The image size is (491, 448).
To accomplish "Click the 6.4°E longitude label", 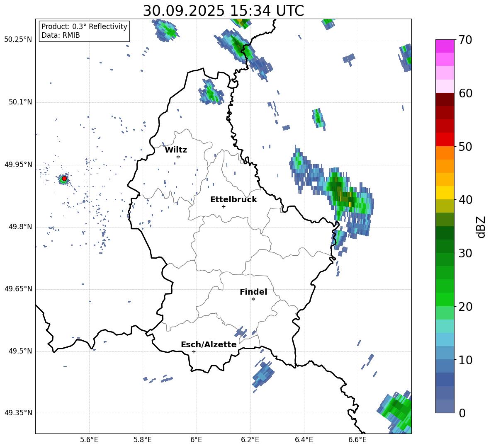I will [x=304, y=440].
